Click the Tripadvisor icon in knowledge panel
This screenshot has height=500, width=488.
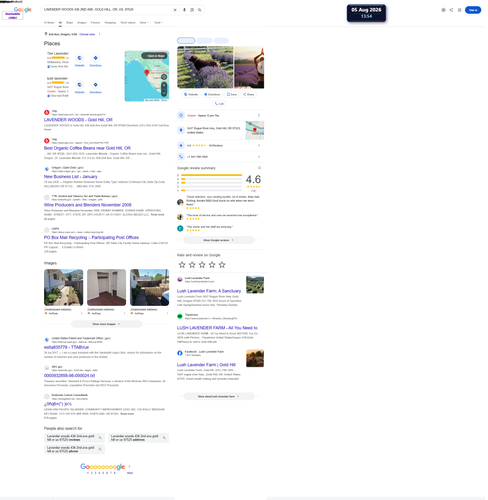pos(180,316)
